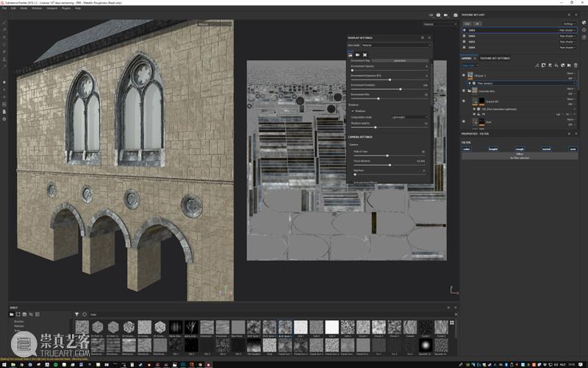Open the camera settings icon in Display Settings
The image size is (588, 368).
(x=357, y=54)
